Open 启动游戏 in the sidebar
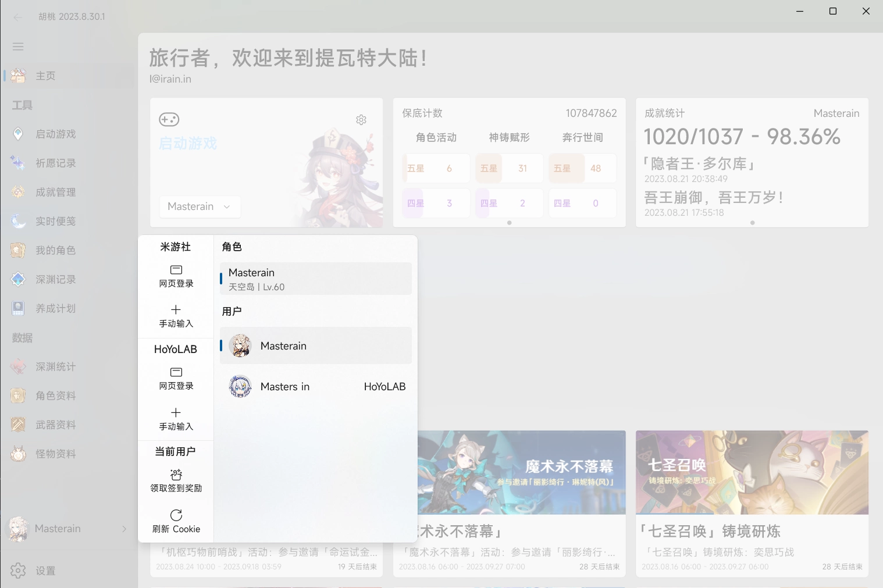Screen dimensions: 883x588 pyautogui.click(x=68, y=134)
